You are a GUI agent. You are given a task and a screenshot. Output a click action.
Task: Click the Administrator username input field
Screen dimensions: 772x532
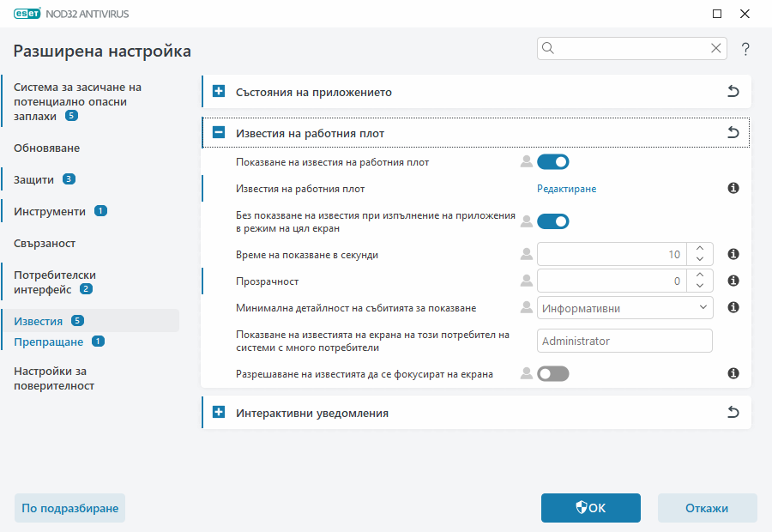(x=624, y=341)
